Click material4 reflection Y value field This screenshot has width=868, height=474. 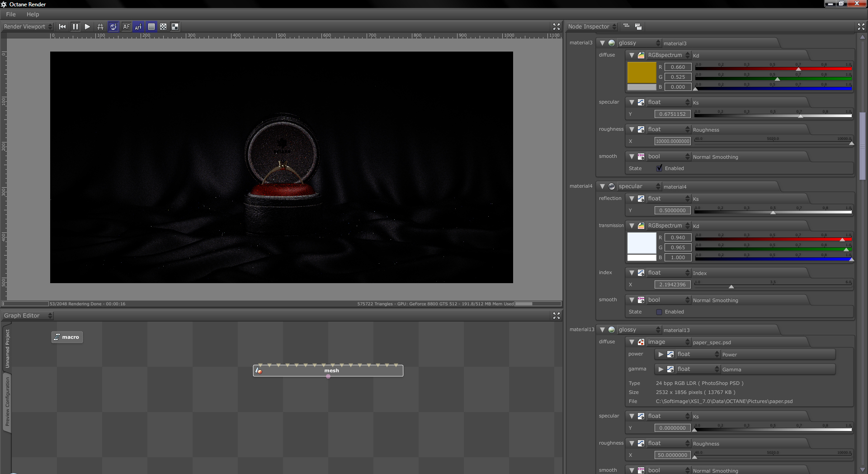pyautogui.click(x=672, y=210)
